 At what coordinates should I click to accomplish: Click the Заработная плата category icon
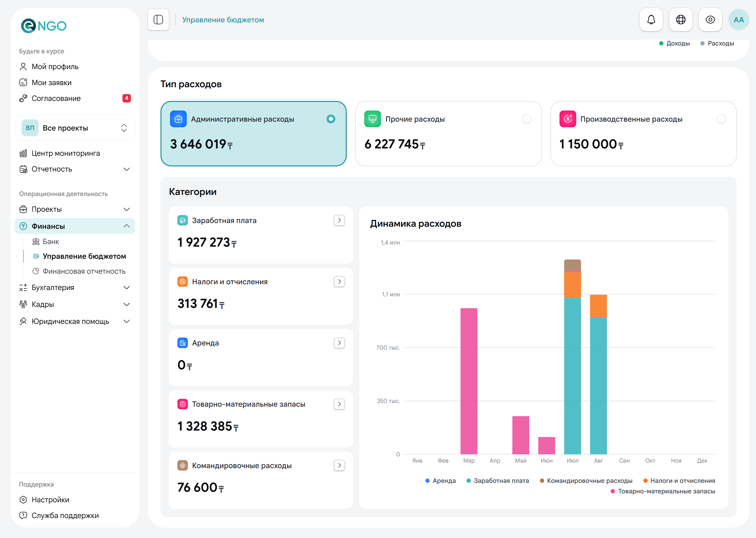182,220
